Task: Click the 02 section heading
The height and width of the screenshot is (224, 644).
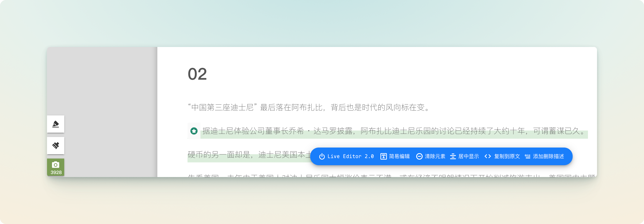Action: 197,74
